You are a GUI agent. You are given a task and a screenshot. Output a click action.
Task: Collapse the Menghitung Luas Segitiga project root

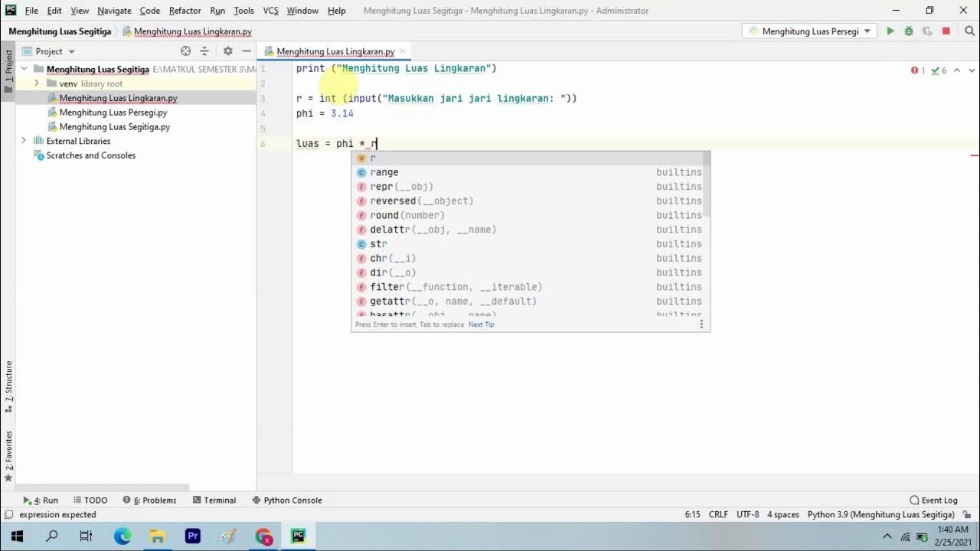[24, 69]
